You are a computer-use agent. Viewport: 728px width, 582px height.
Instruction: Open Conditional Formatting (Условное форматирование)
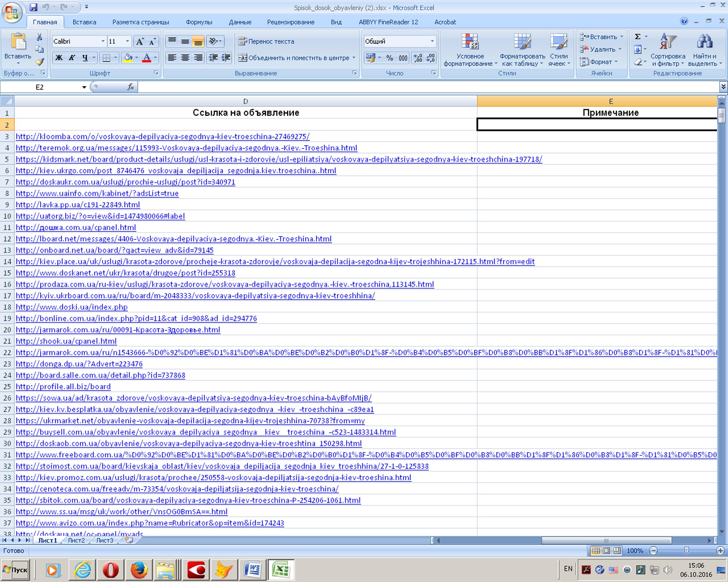click(470, 50)
